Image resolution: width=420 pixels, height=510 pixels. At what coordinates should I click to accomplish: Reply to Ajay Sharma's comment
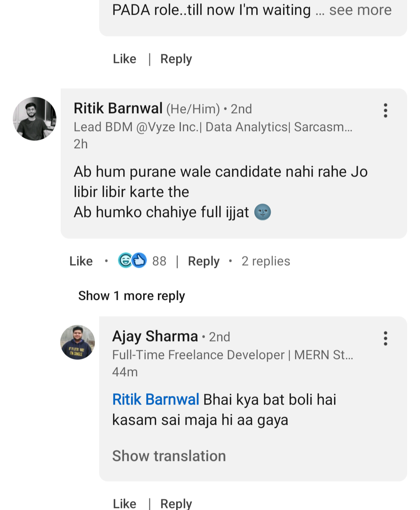pyautogui.click(x=176, y=503)
